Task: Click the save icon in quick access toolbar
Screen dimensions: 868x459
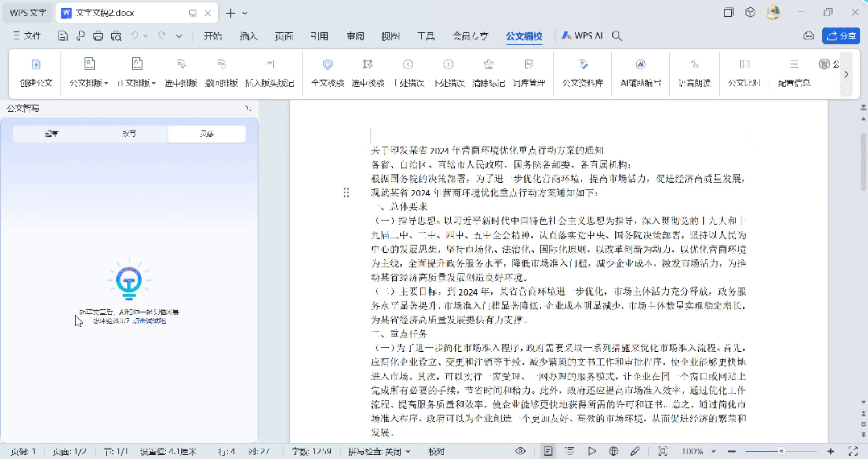Action: pos(63,36)
